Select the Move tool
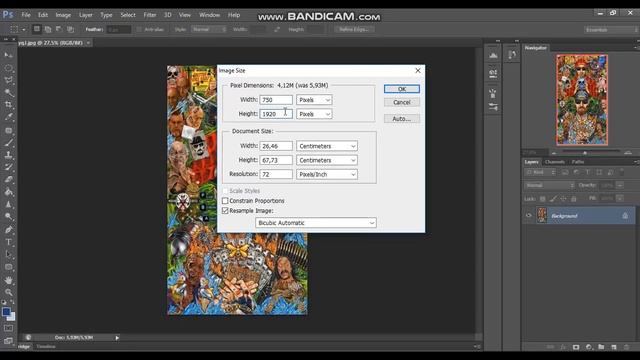This screenshot has width=640, height=360. tap(9, 55)
